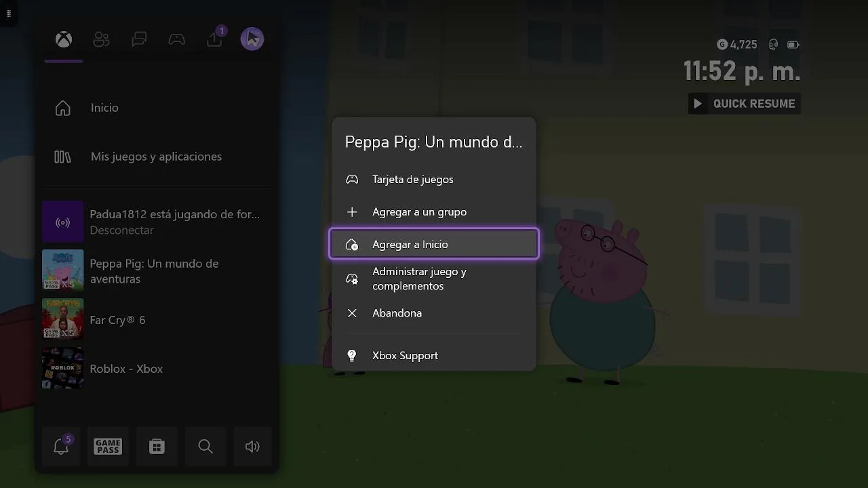The width and height of the screenshot is (868, 488).
Task: Click the controller icon beside Tarjeta de juegos
Action: [x=352, y=180]
